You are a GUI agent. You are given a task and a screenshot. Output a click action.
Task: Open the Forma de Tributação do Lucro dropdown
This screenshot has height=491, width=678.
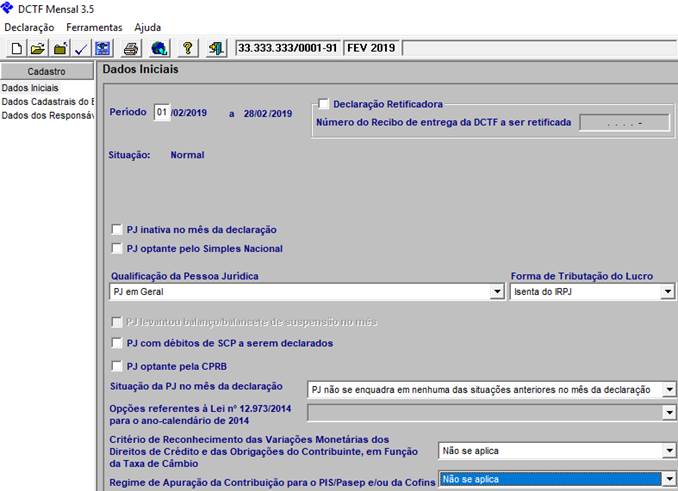point(668,292)
